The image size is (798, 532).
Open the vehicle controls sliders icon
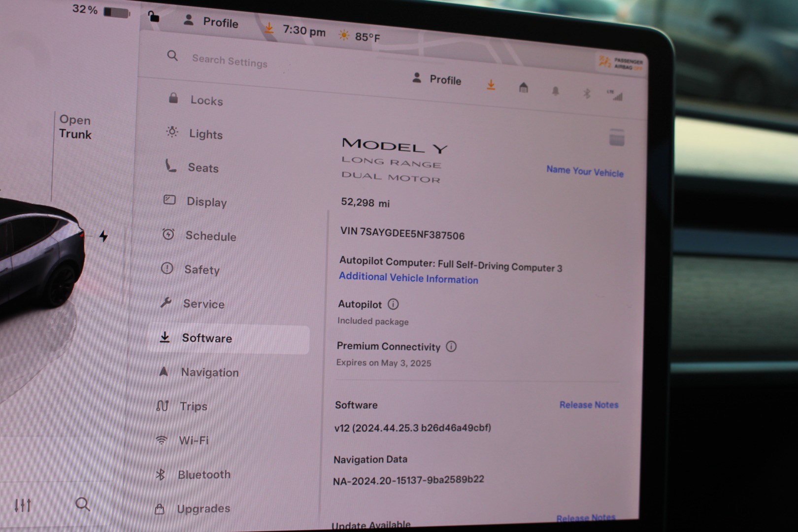[x=23, y=505]
